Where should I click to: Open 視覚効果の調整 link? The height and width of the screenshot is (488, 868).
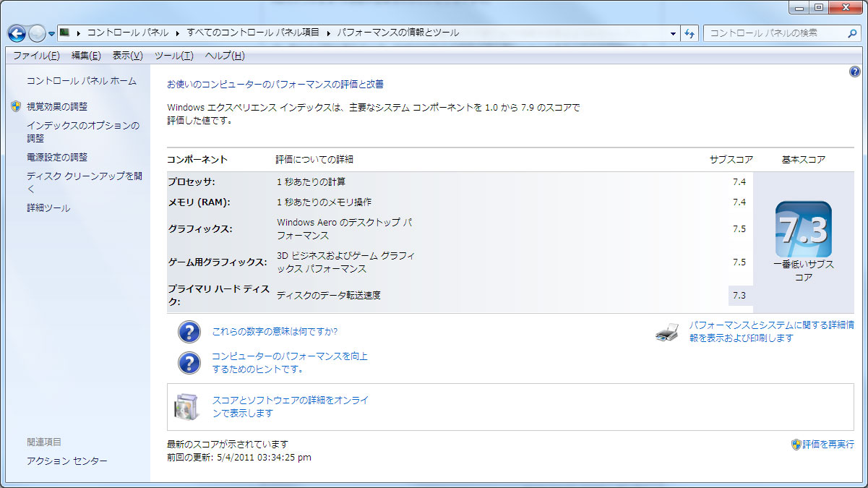[57, 106]
